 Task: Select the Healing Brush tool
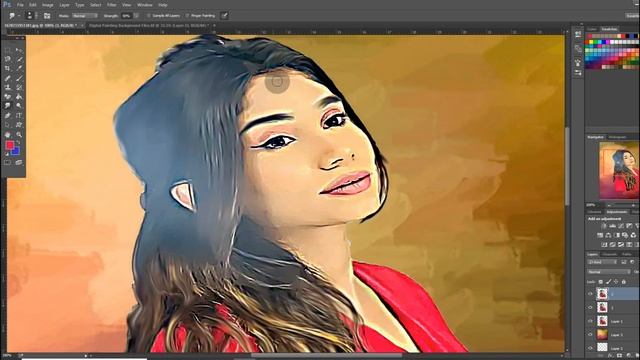8,78
